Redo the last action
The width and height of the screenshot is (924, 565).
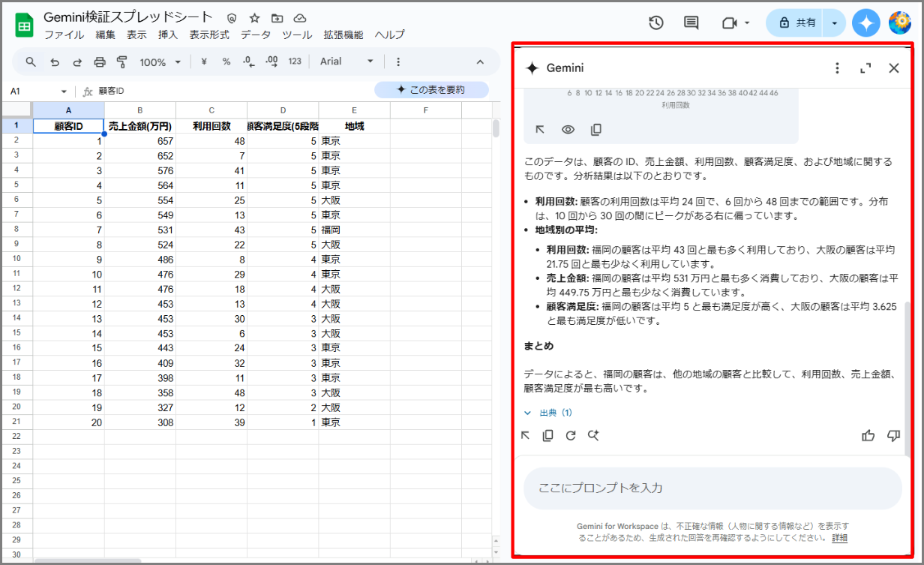[x=77, y=62]
